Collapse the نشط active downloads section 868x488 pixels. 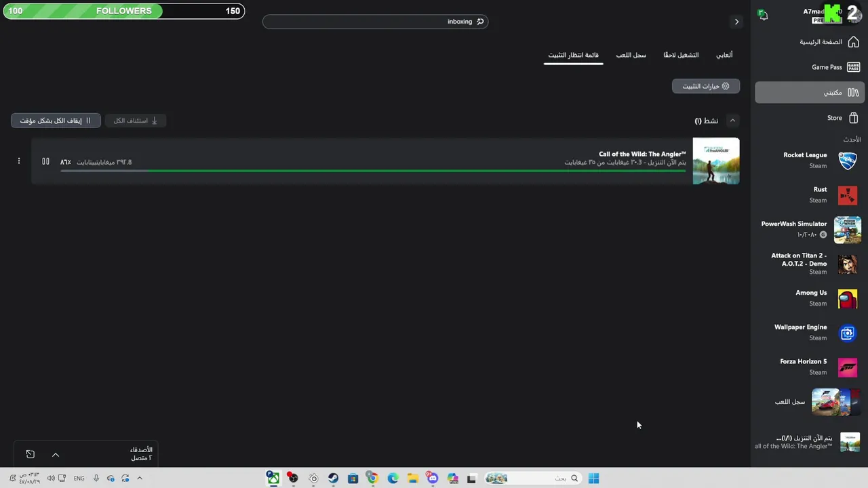click(x=732, y=121)
